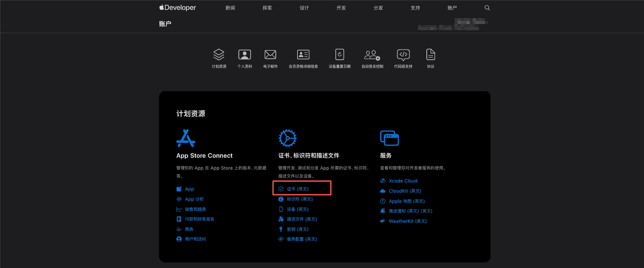Open the 付款和财务报告 link
This screenshot has height=268, width=644.
(x=199, y=219)
